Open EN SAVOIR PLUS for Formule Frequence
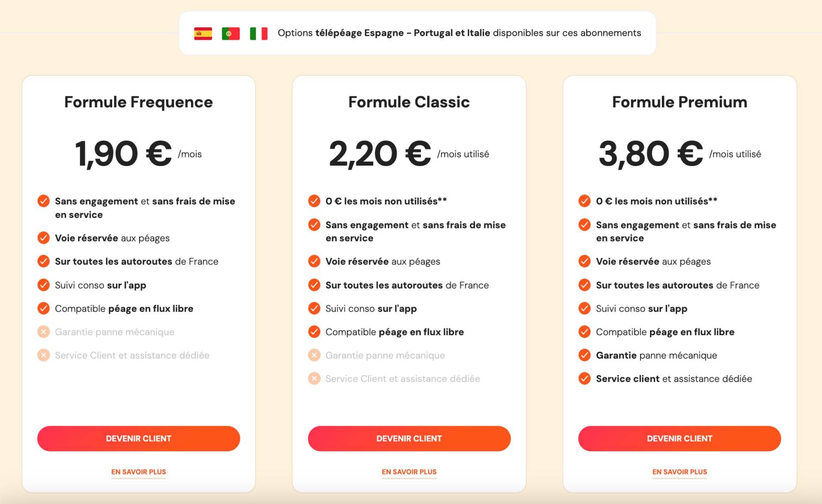This screenshot has width=822, height=504. click(138, 472)
